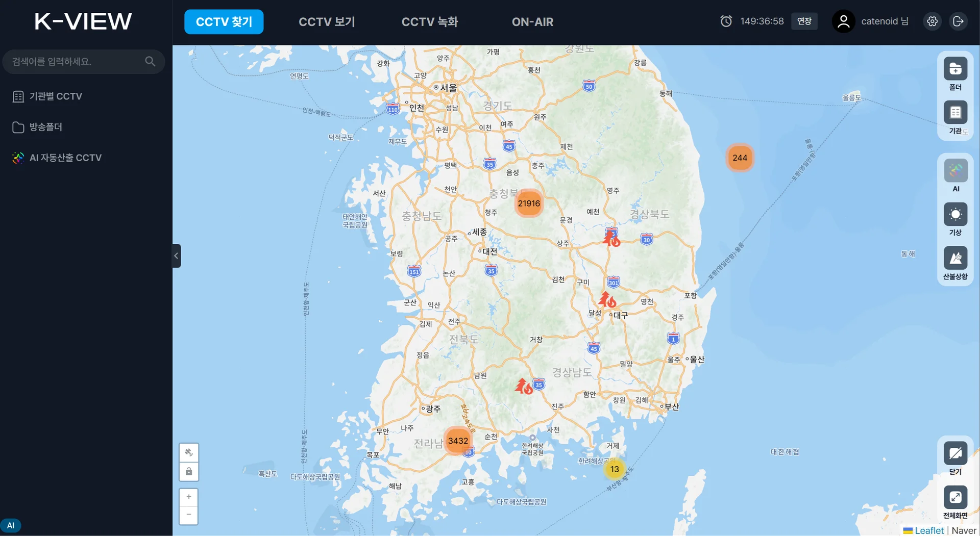This screenshot has width=980, height=537.
Task: Open the 244 CCTV cluster marker
Action: click(x=740, y=158)
